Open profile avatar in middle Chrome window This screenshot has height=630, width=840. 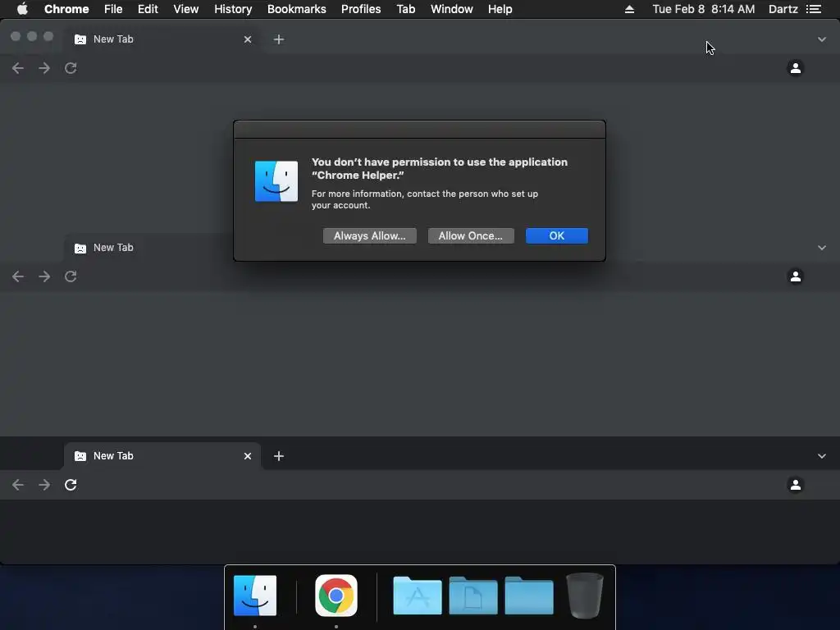coord(796,276)
